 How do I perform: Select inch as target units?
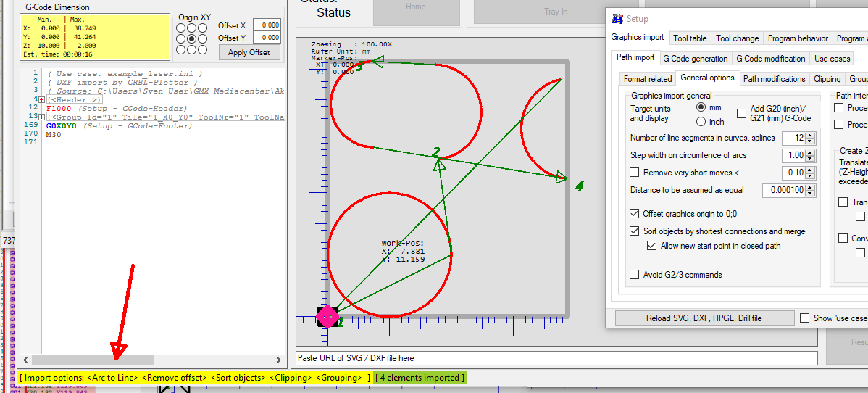701,122
